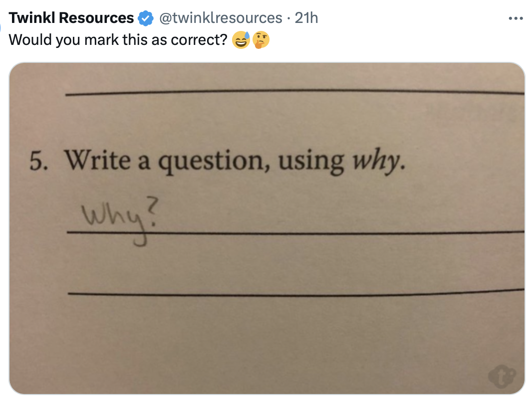
Task: Open the three-dot more options menu
Action: pyautogui.click(x=515, y=18)
